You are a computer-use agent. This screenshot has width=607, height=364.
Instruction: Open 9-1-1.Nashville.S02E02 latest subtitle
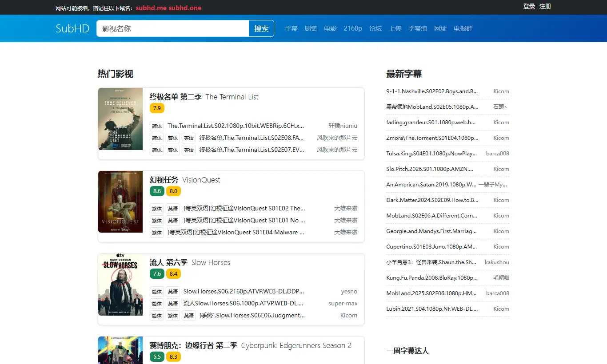tap(432, 91)
